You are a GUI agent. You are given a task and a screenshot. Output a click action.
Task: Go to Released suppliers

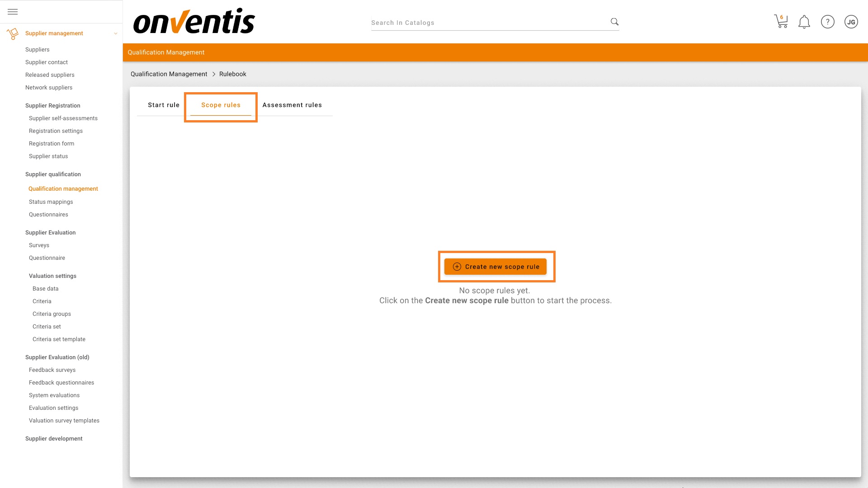coord(50,75)
